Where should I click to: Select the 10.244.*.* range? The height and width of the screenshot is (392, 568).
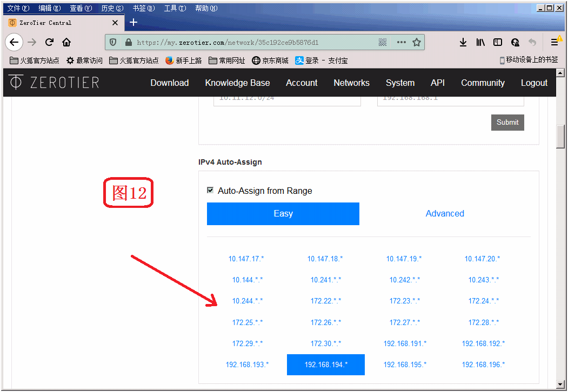coord(248,301)
